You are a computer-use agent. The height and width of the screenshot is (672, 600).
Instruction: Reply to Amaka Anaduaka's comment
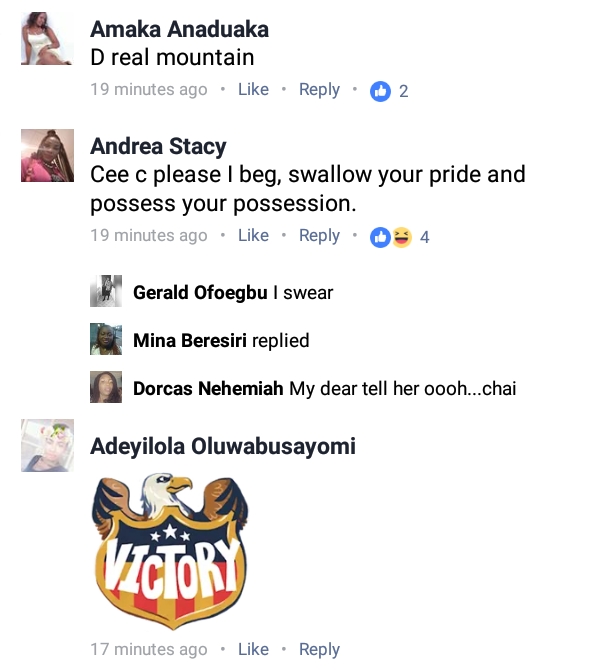[319, 90]
